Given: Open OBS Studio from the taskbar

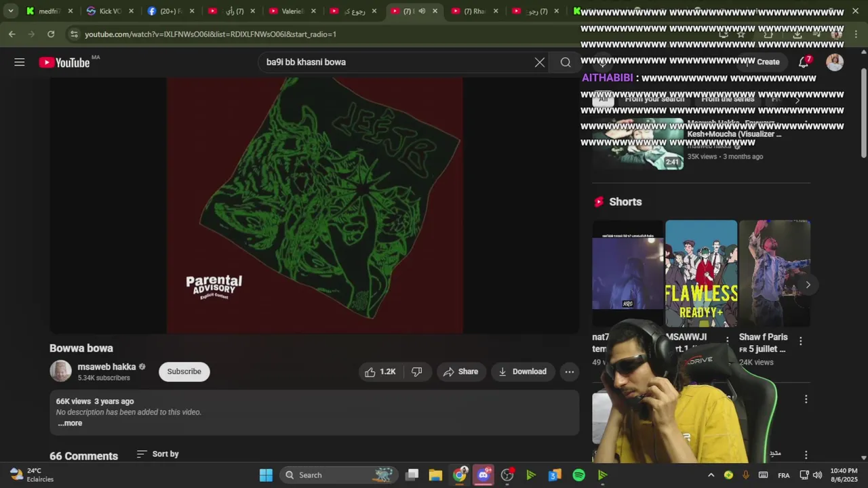Looking at the screenshot, I should click(507, 475).
